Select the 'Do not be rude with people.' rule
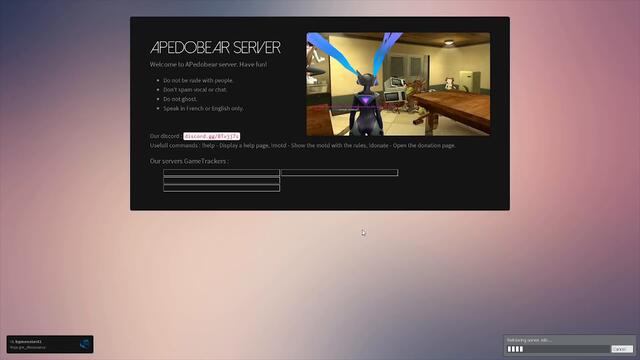The width and height of the screenshot is (640, 360). coord(198,80)
